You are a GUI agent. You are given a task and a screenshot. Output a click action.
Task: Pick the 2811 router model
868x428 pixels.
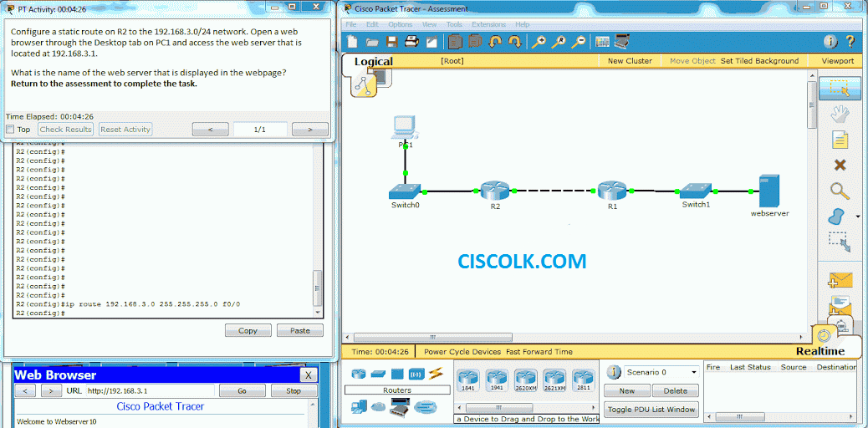582,380
